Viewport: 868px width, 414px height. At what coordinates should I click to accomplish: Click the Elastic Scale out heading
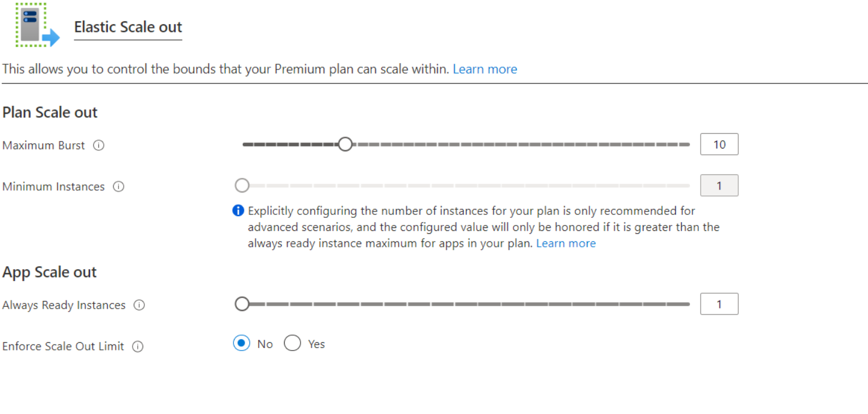pyautogui.click(x=128, y=27)
